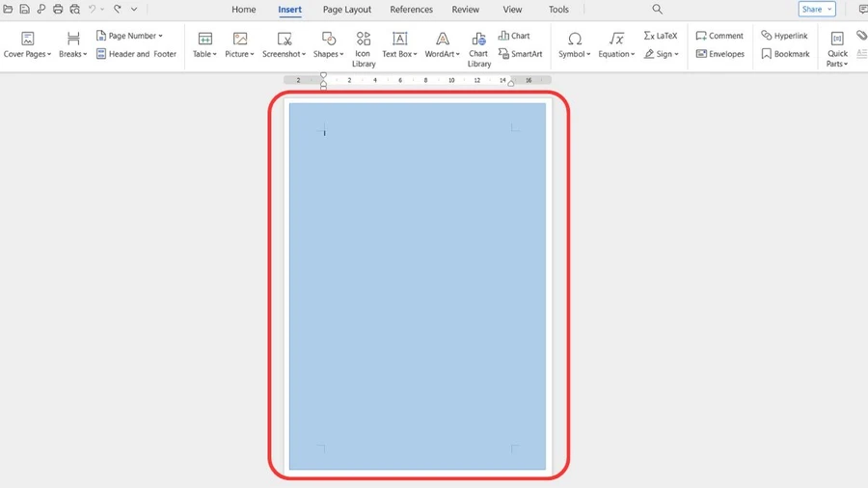Click the Save icon in quick access bar
Viewport: 868px width, 488px height.
tap(24, 9)
